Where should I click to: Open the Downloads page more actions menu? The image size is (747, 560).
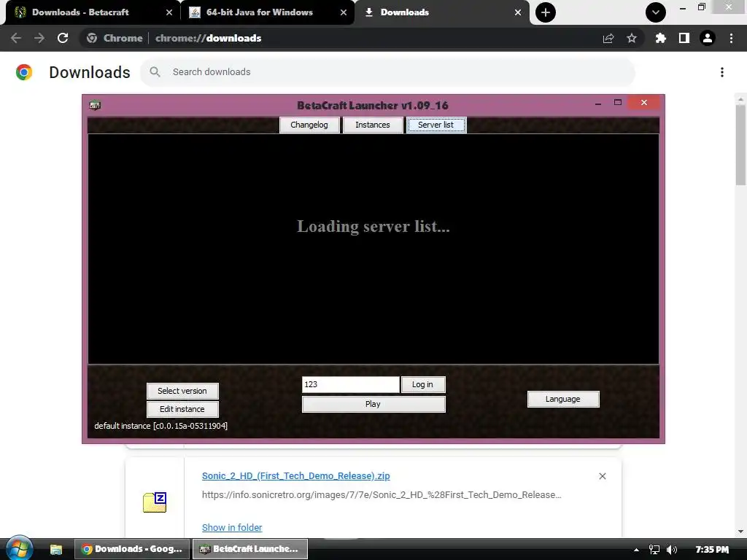[722, 72]
